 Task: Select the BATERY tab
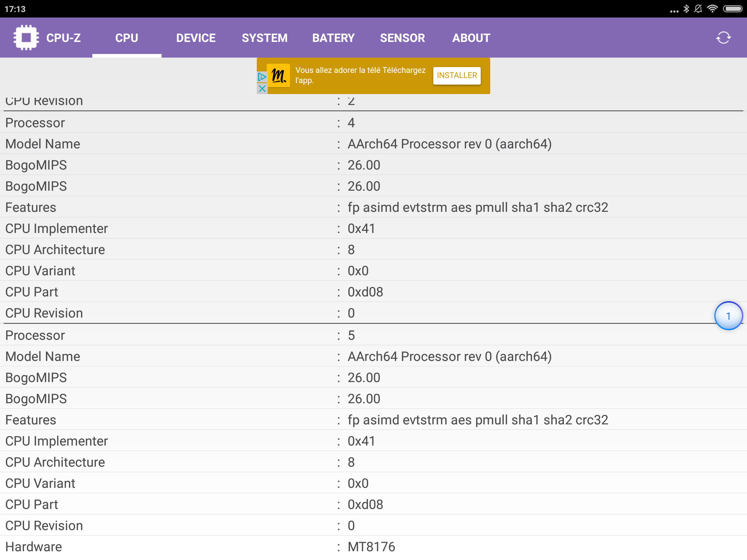[333, 38]
